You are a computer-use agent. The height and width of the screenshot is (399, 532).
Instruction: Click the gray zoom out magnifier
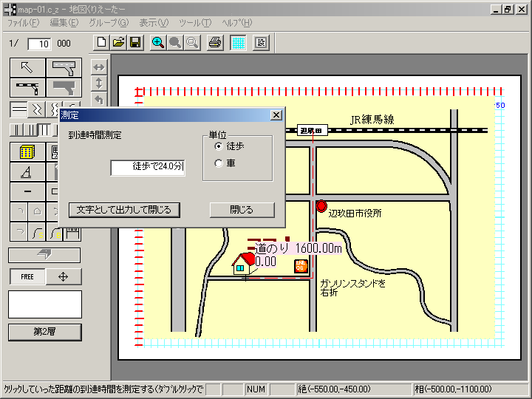[x=175, y=43]
